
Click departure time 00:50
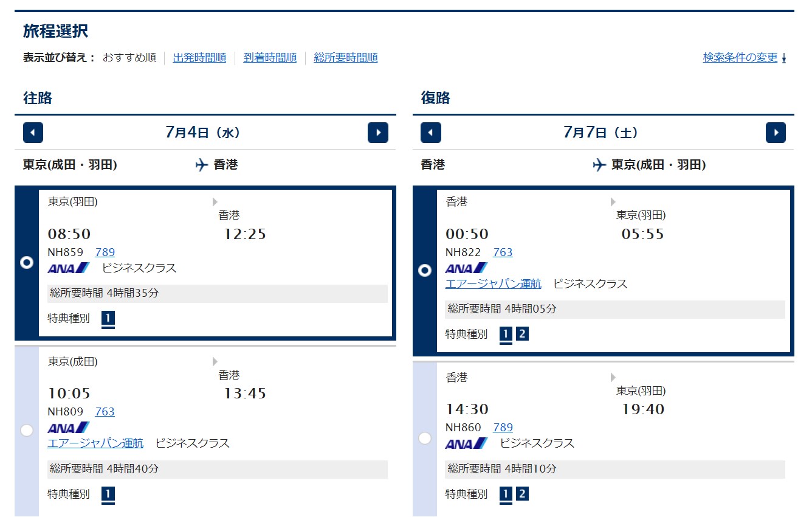tap(467, 234)
